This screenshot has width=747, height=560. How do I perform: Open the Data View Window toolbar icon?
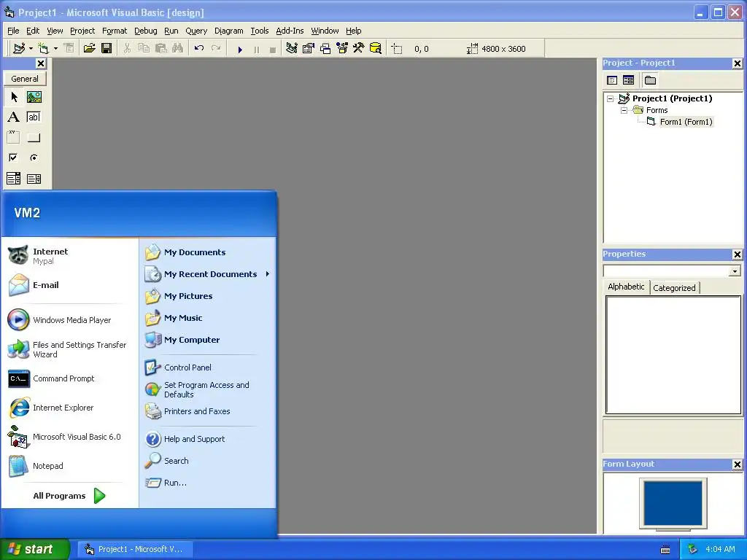pos(376,48)
